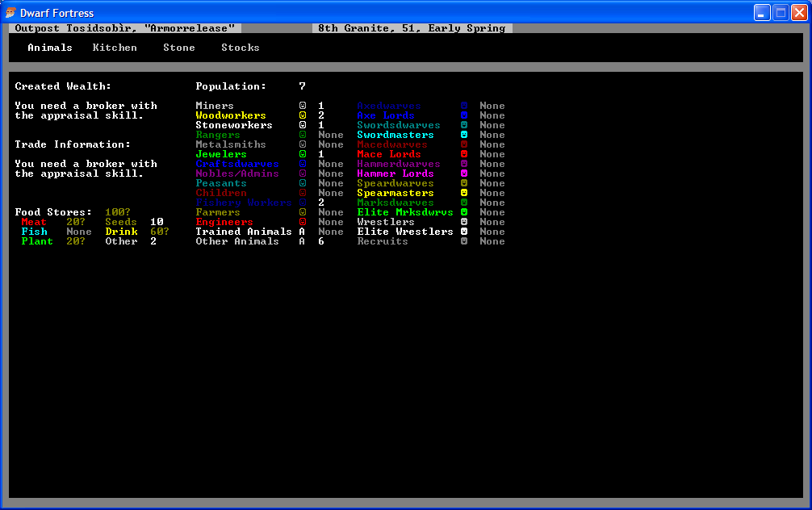Screen dimensions: 812x510
Task: Select the 'Miners' profession label
Action: tap(215, 106)
